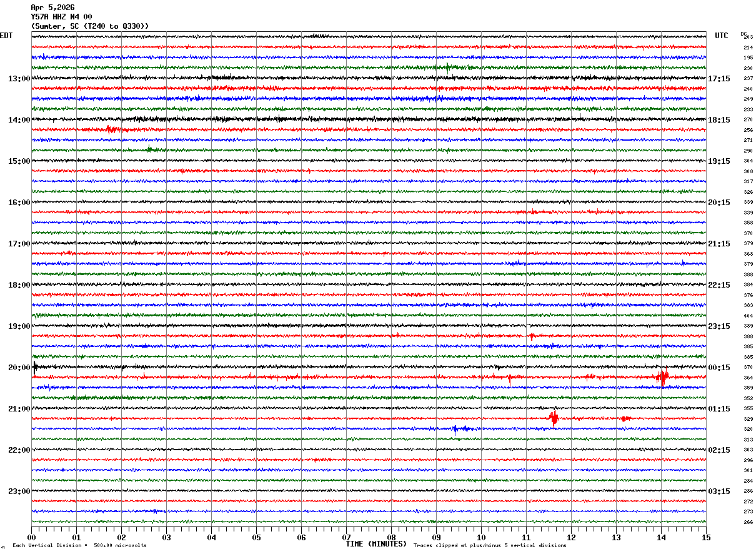Viewport: 756px width, 554px height.
Task: Click the "03:15" UTC time label
Action: 719,491
